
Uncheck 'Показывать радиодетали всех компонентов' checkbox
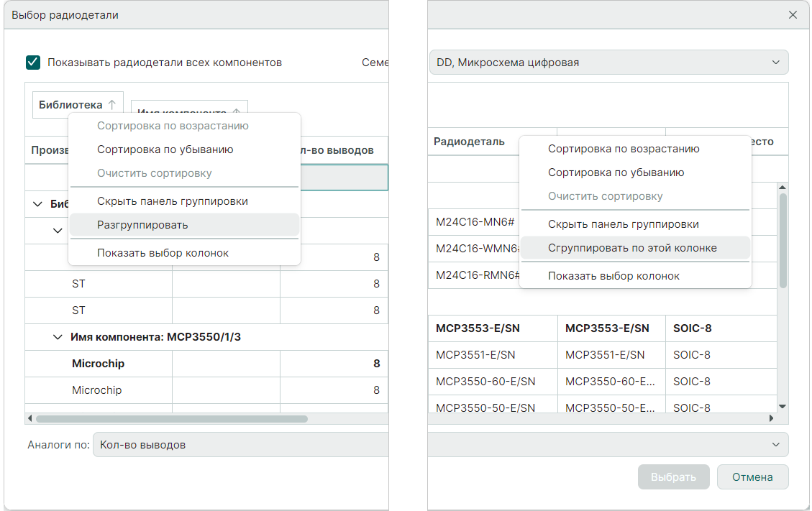click(33, 63)
